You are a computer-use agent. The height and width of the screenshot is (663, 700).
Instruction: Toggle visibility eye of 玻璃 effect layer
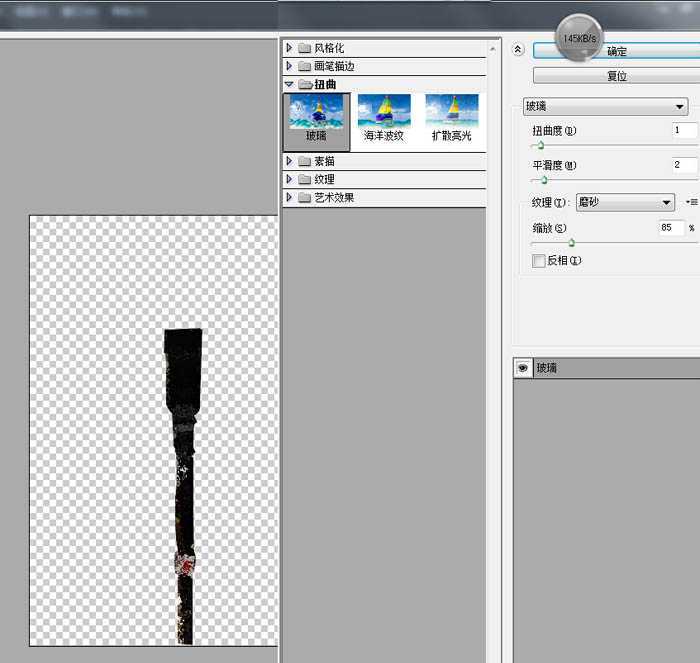523,368
